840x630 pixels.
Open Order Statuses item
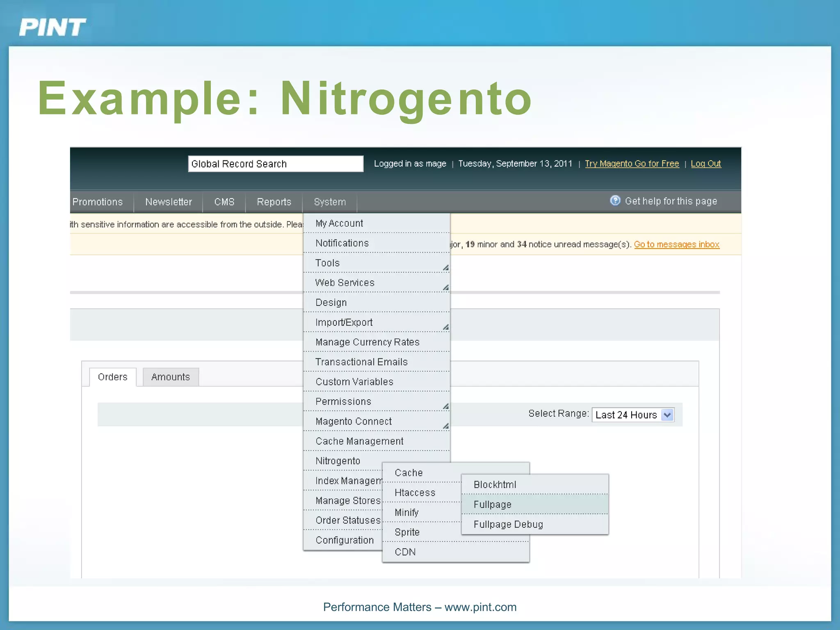point(343,520)
